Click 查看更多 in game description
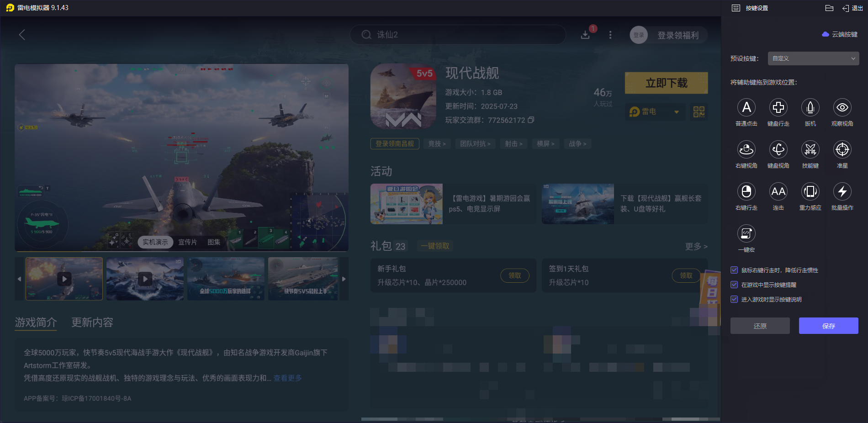Screen dimensions: 868x423 click(x=287, y=378)
